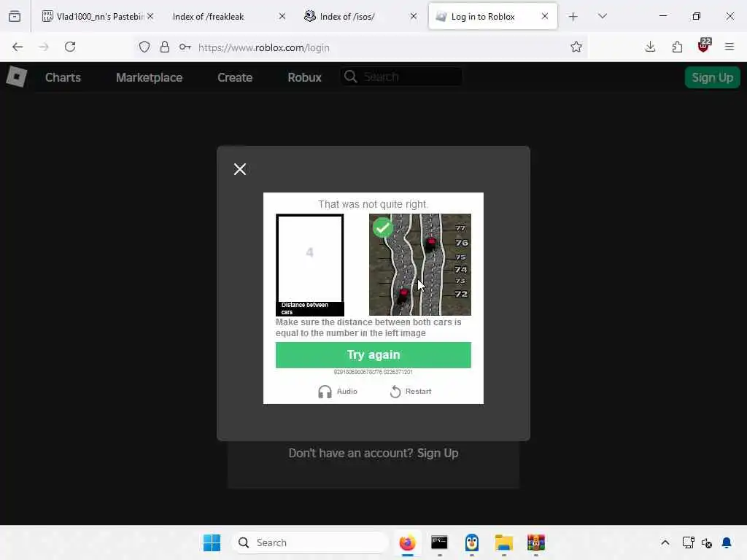Switch to Audio captcha challenge
This screenshot has width=747, height=560.
tap(338, 392)
